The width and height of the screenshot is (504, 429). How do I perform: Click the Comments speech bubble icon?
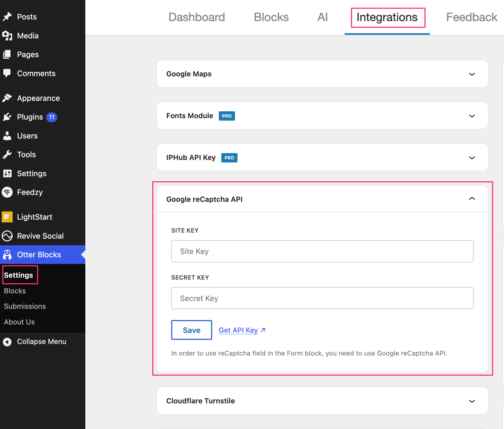coord(7,73)
